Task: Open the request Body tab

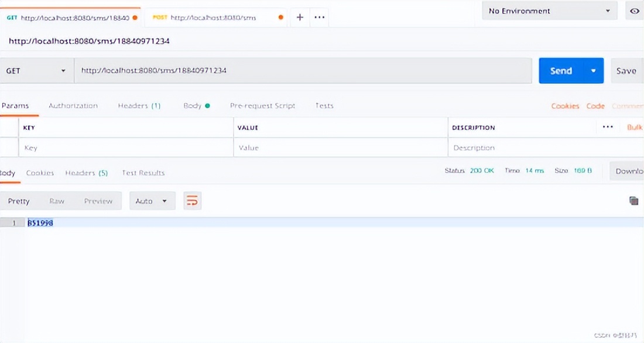Action: pyautogui.click(x=196, y=105)
